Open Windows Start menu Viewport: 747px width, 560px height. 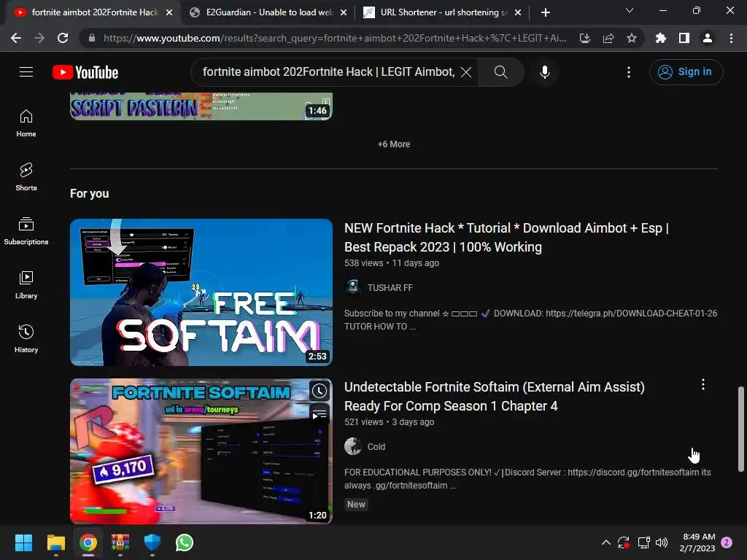pyautogui.click(x=23, y=542)
